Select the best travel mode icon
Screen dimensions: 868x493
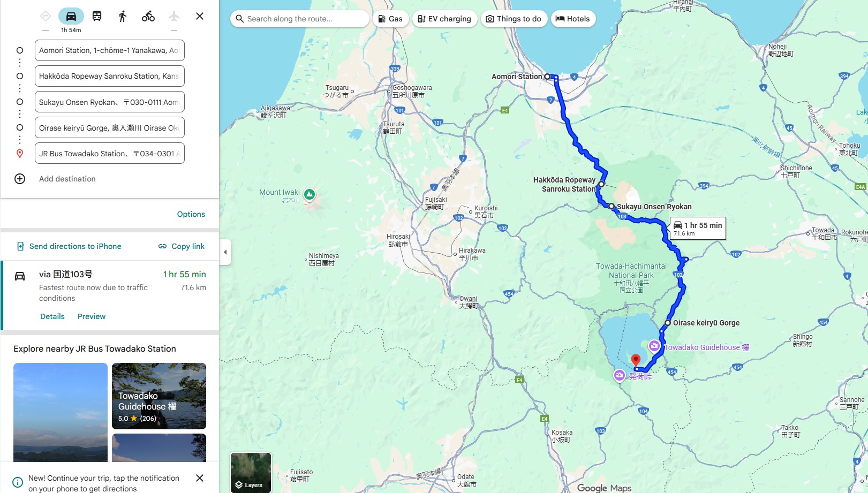pyautogui.click(x=46, y=16)
